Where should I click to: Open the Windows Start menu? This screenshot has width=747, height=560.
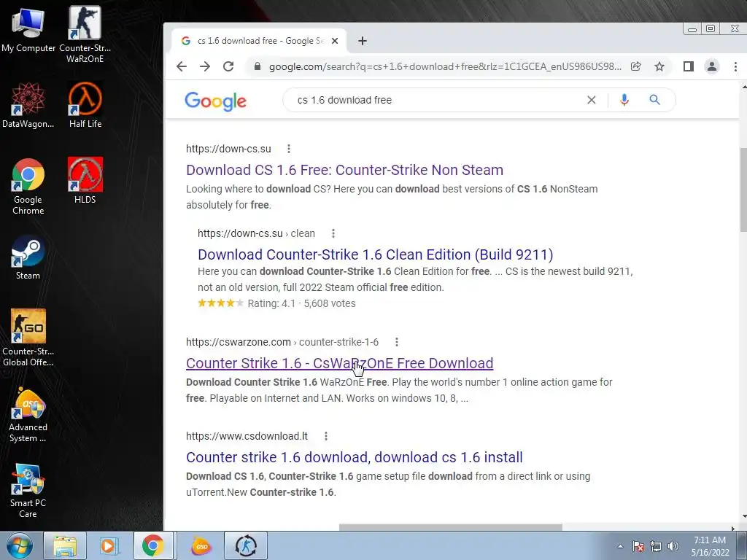(x=20, y=545)
